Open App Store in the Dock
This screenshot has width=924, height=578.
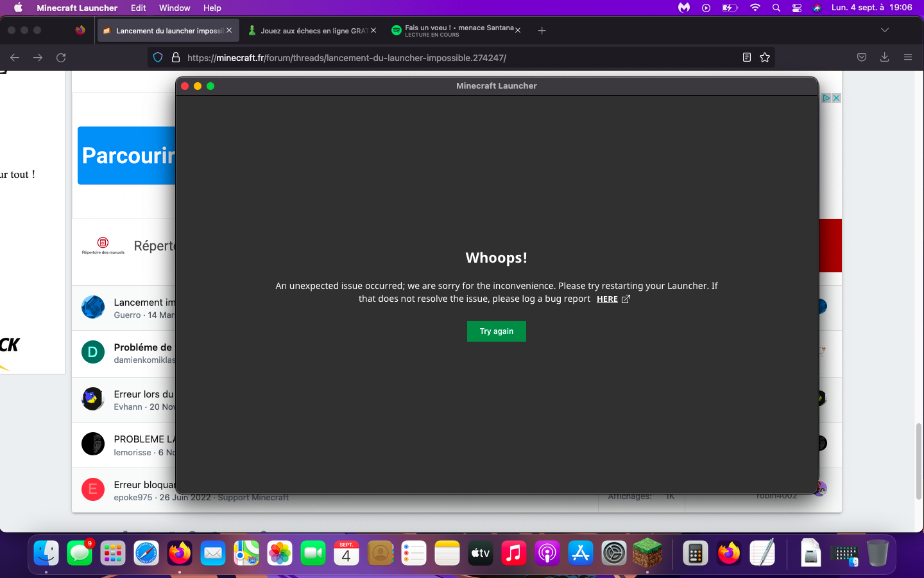(x=581, y=553)
